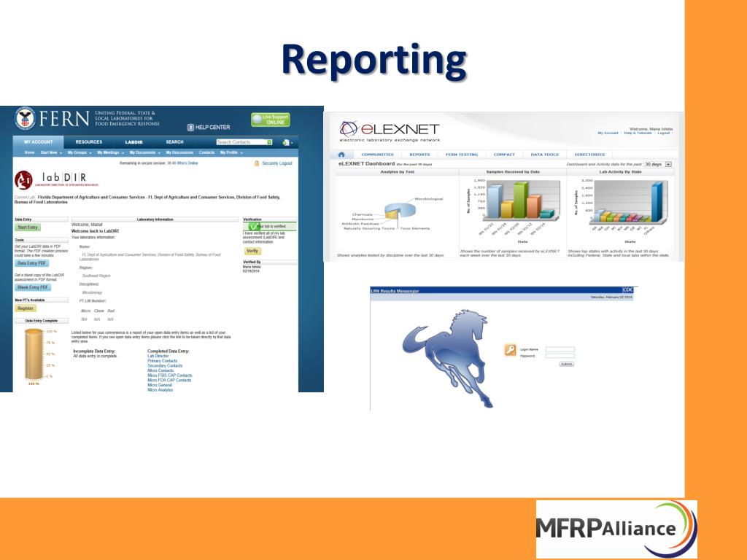Open the FERN Help Center question-mark icon

click(190, 127)
